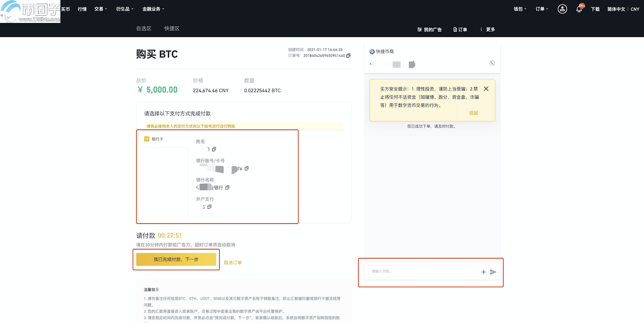Confirm payment with 我已完成付款，下一步 button
The height and width of the screenshot is (323, 644).
tap(176, 259)
